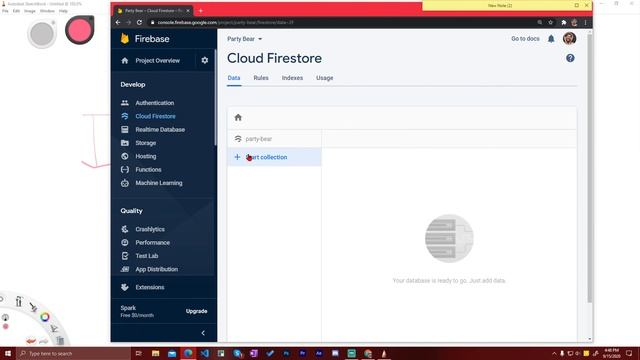Show hidden system tray icons arrow
The width and height of the screenshot is (640, 360).
pyautogui.click(x=554, y=353)
